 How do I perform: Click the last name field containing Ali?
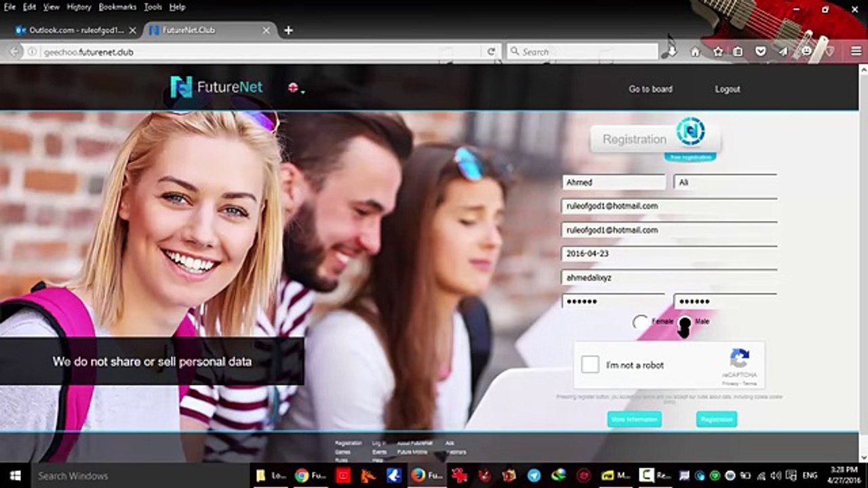pos(725,182)
